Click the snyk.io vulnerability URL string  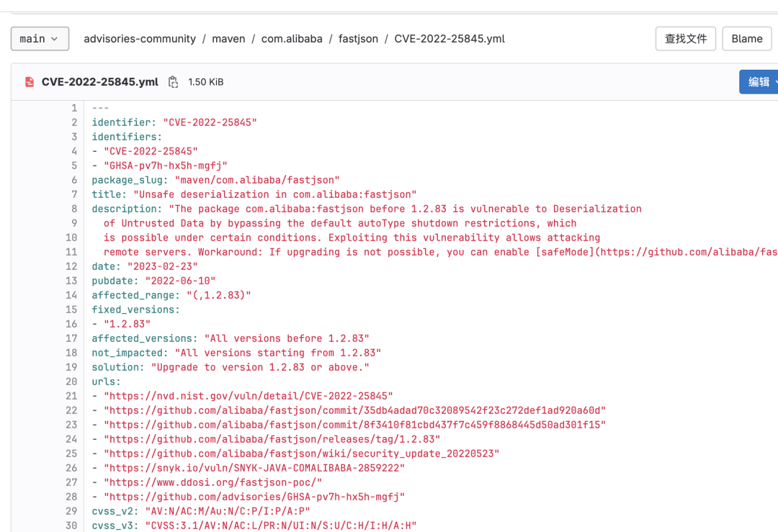coord(254,467)
